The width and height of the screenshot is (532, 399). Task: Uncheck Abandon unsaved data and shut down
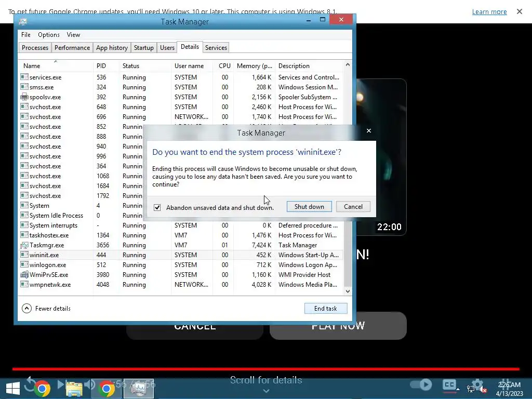pos(157,207)
